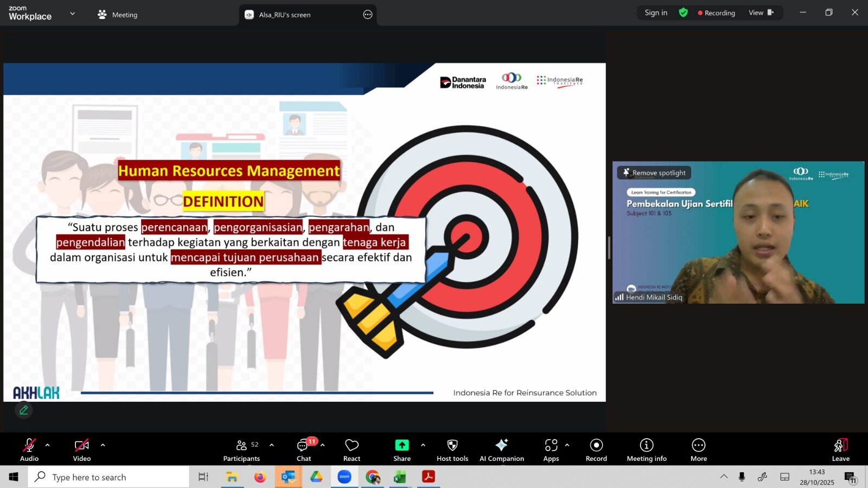Switch to the Meeting tab

[118, 15]
